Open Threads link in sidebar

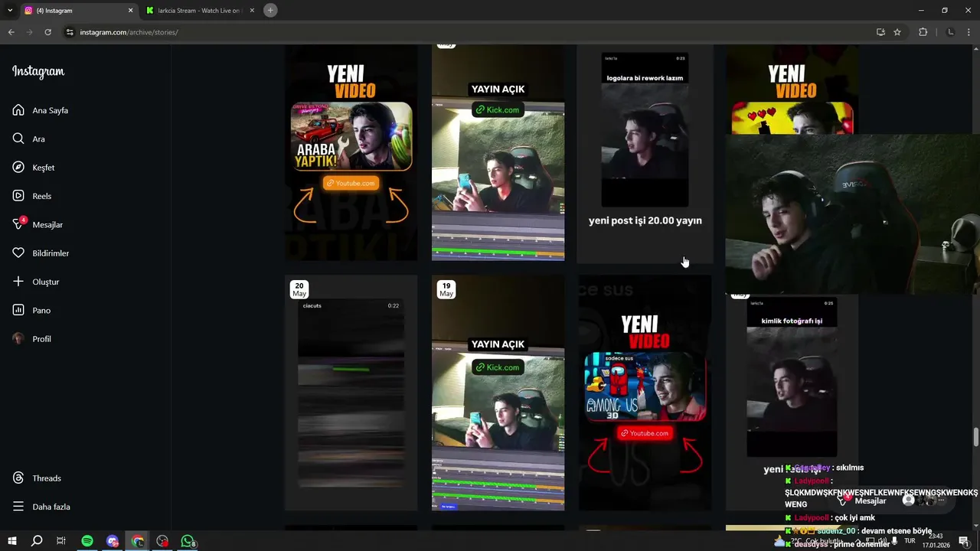pos(37,478)
